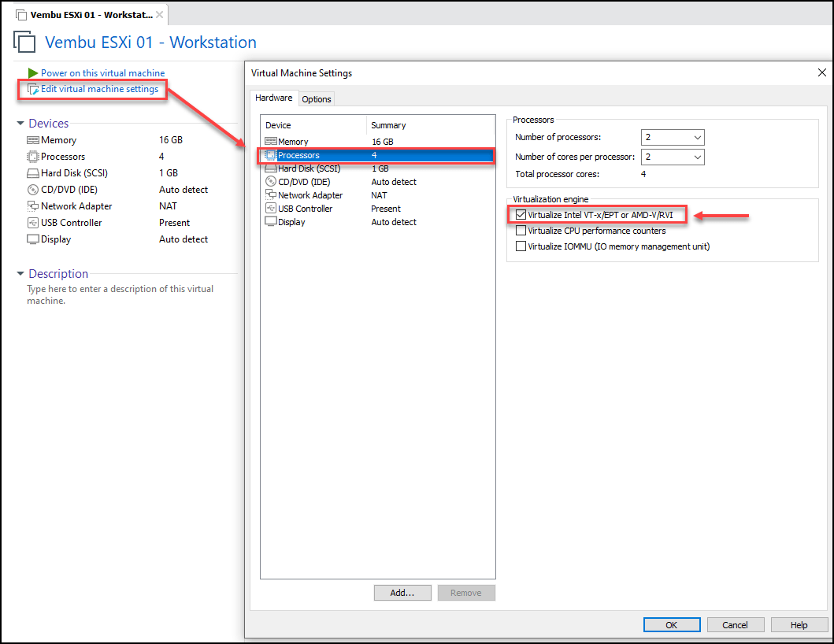Viewport: 834px width, 644px height.
Task: Open Help for VM settings
Action: (799, 625)
